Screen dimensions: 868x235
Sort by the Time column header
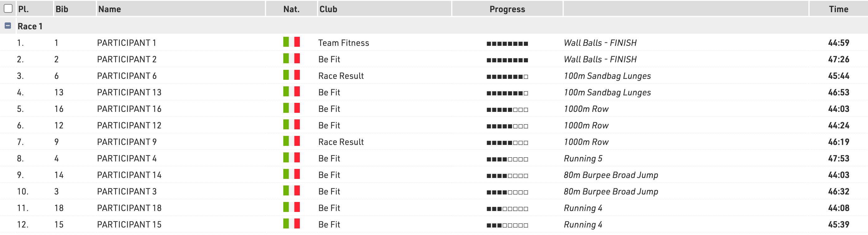pyautogui.click(x=838, y=9)
